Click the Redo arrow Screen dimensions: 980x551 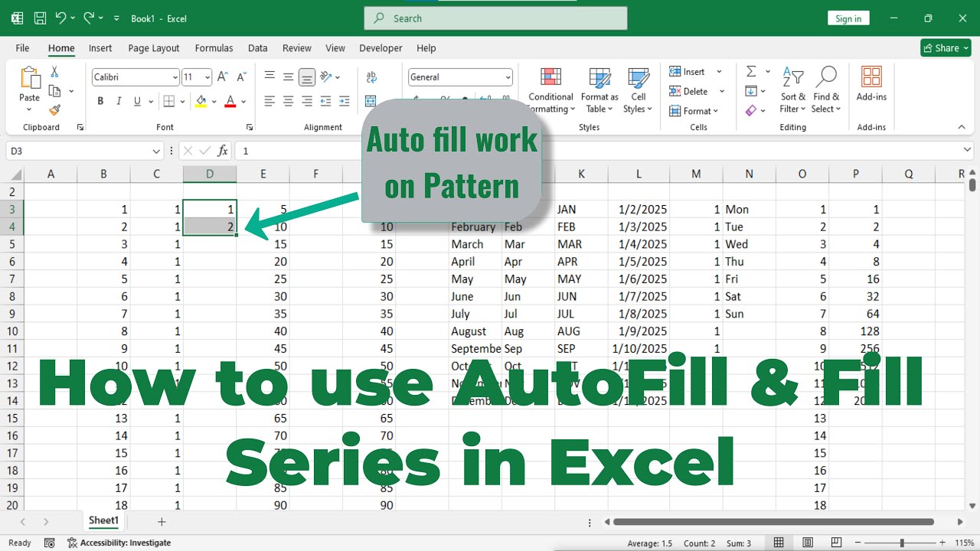pyautogui.click(x=89, y=18)
